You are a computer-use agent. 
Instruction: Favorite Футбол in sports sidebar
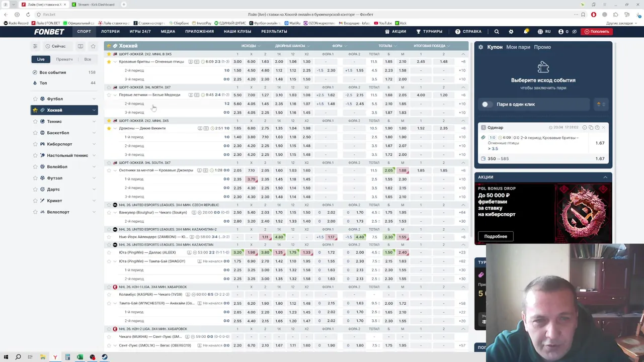(x=35, y=99)
